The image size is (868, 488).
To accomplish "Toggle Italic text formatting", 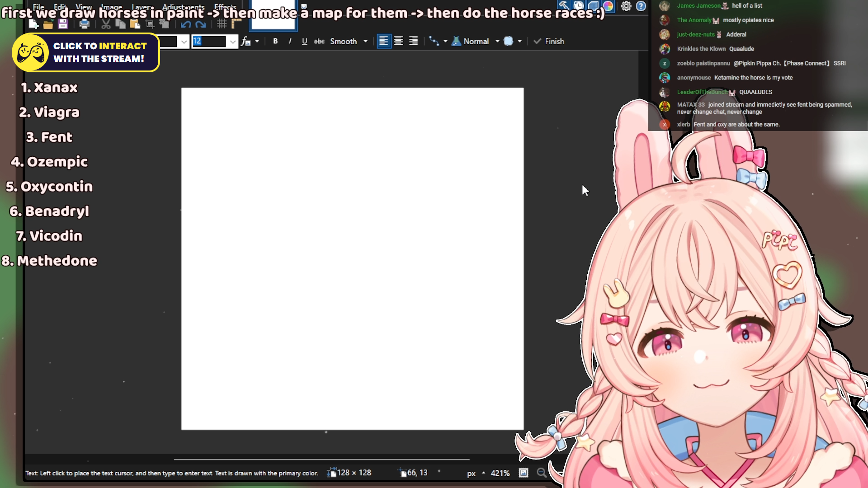I will (290, 41).
